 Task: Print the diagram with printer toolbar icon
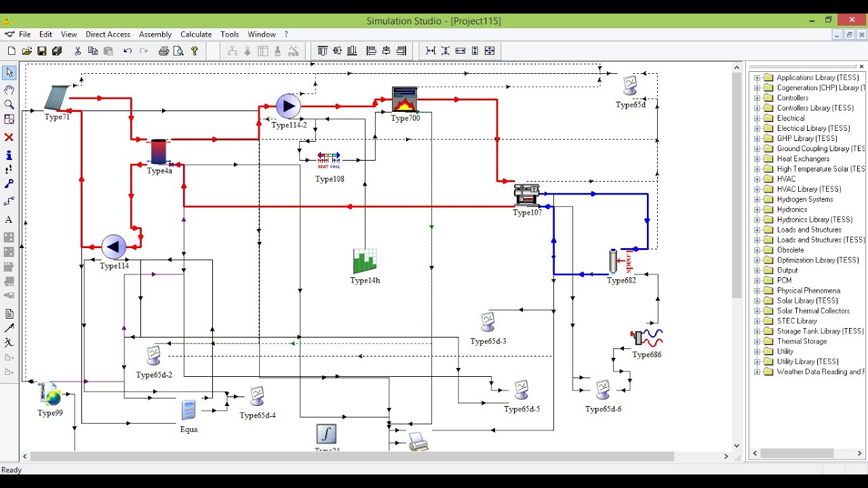coord(163,51)
